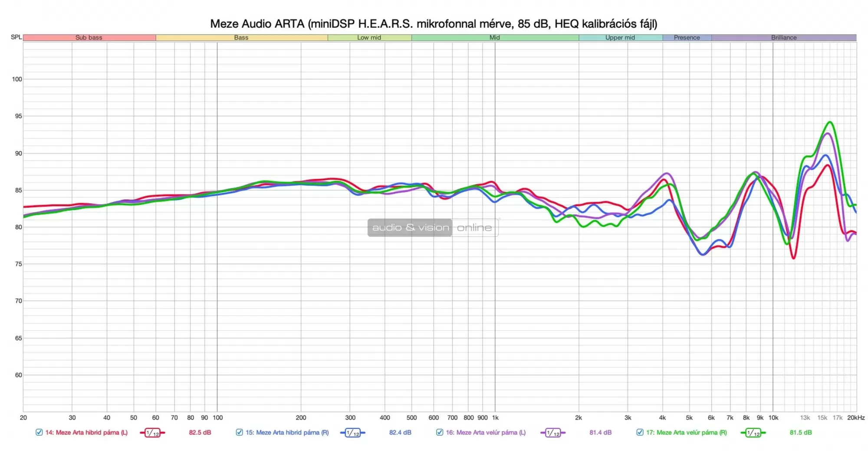Viewport: 868px width, 454px height.
Task: Click the 1k frequency axis label
Action: [495, 418]
